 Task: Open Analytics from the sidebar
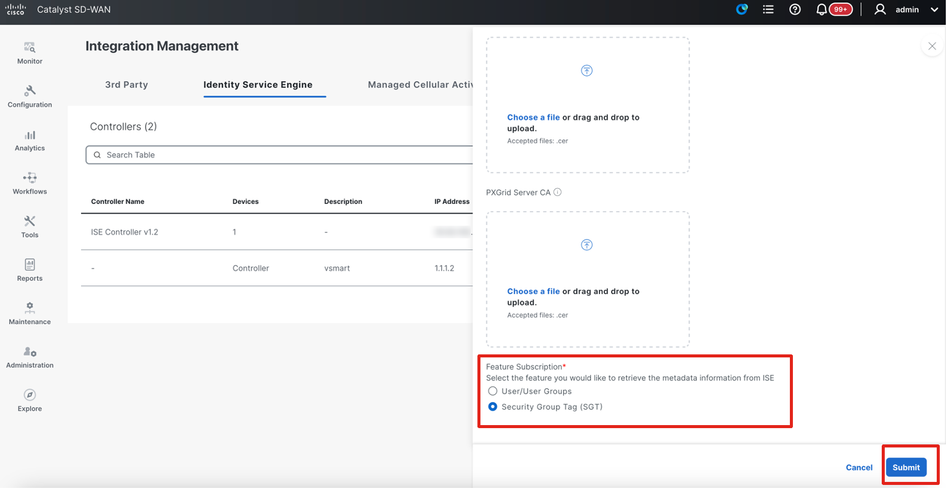(30, 140)
